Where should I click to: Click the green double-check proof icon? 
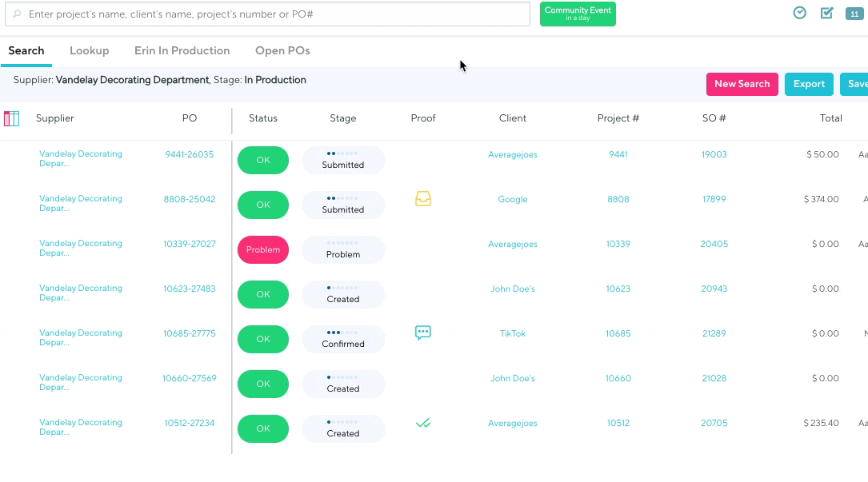423,424
